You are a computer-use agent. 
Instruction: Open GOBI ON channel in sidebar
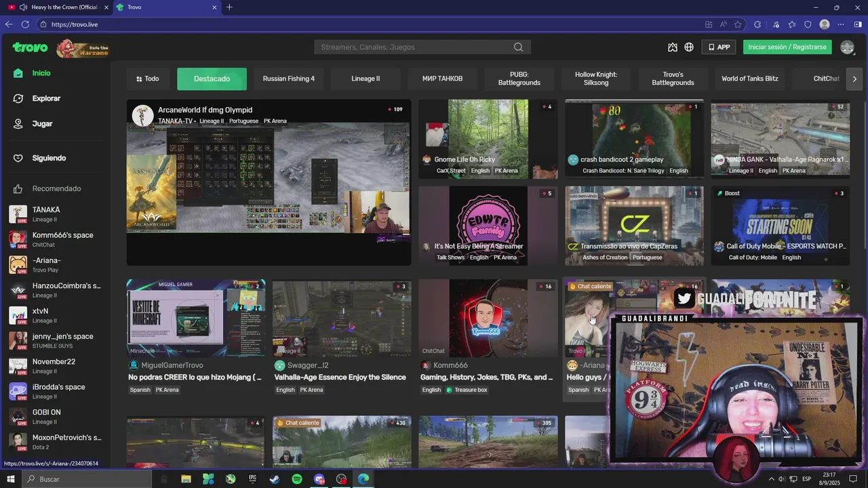coord(56,417)
